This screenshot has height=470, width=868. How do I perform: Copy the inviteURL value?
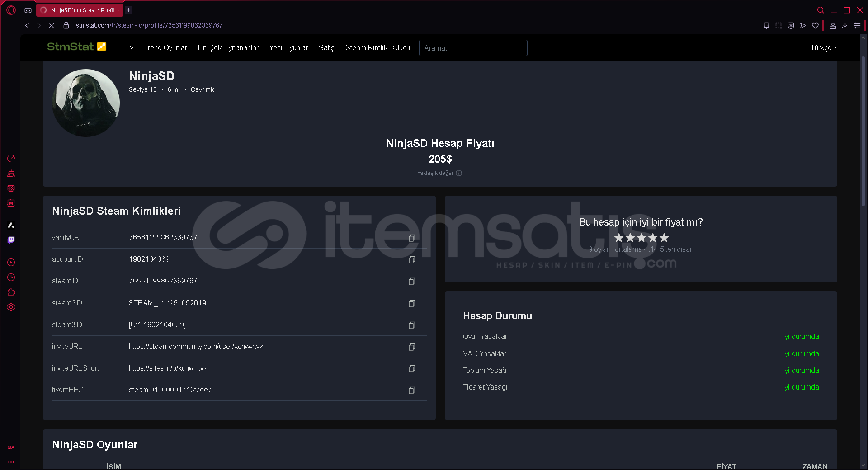click(412, 347)
